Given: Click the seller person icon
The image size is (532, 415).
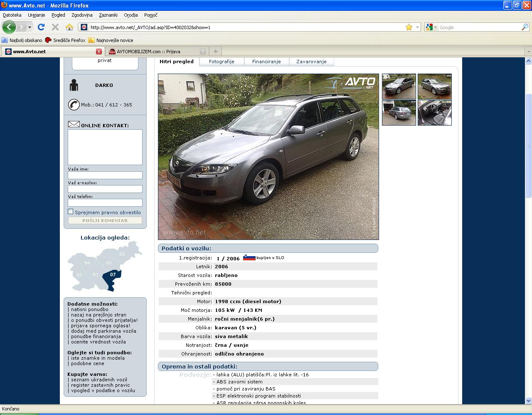Looking at the screenshot, I should coord(74,85).
